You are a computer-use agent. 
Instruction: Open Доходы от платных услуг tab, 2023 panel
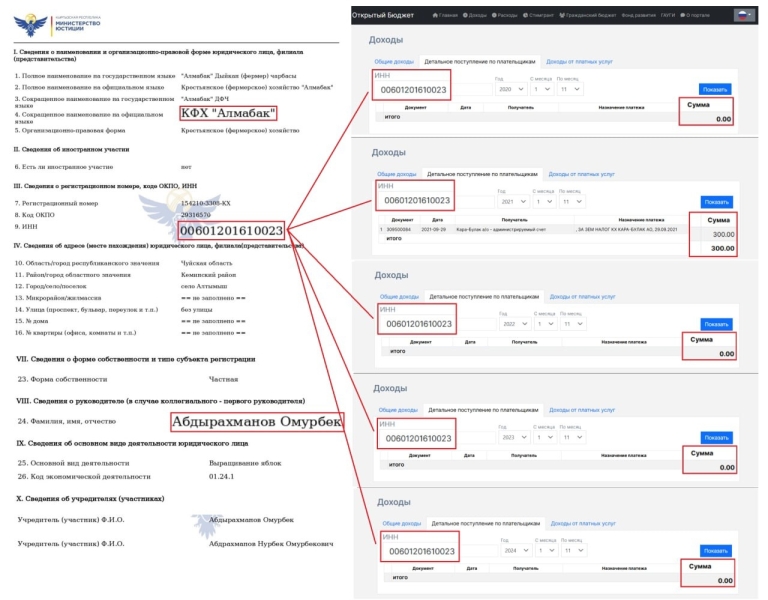pos(582,409)
